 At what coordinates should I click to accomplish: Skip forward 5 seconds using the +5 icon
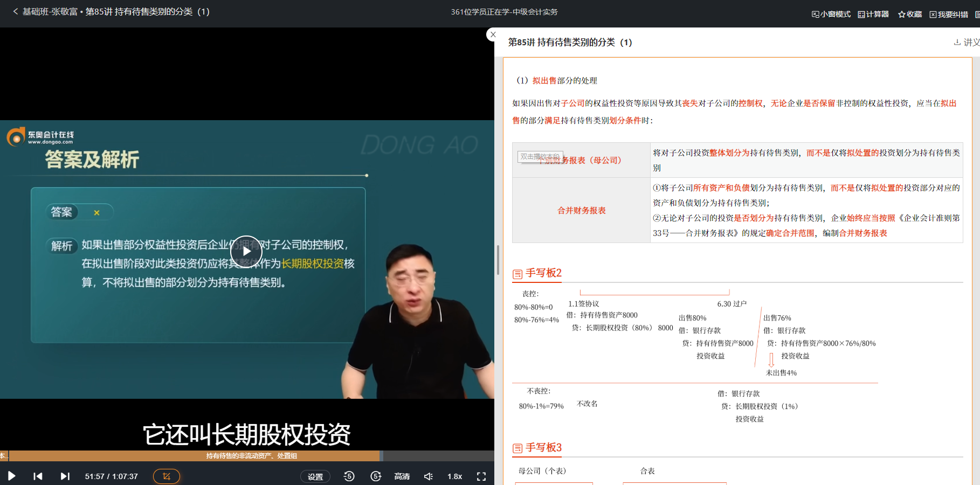pyautogui.click(x=376, y=476)
